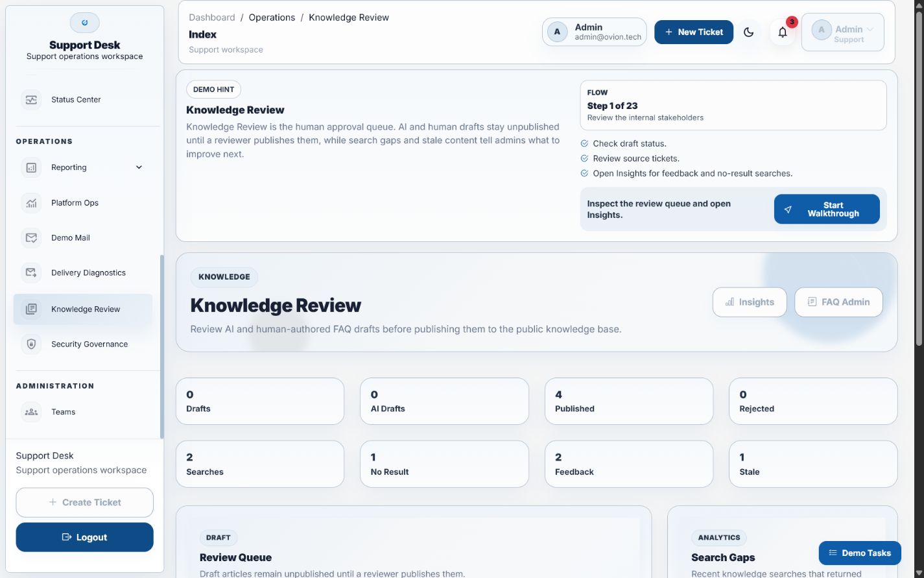
Task: Click the Operations breadcrumb link
Action: tap(272, 18)
